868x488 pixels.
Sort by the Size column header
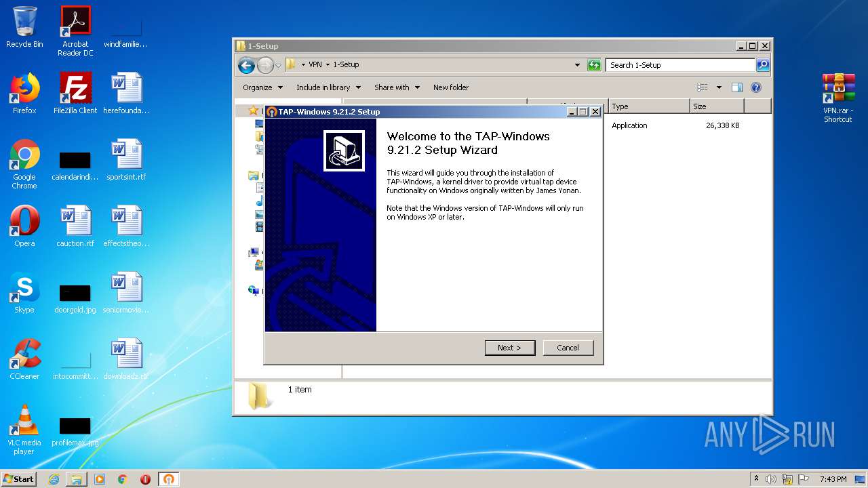[717, 106]
